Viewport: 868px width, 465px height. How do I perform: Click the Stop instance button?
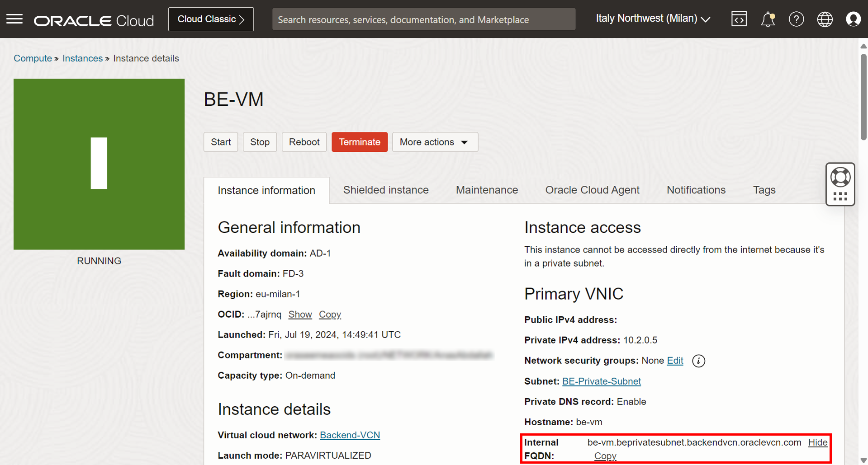[x=260, y=142]
